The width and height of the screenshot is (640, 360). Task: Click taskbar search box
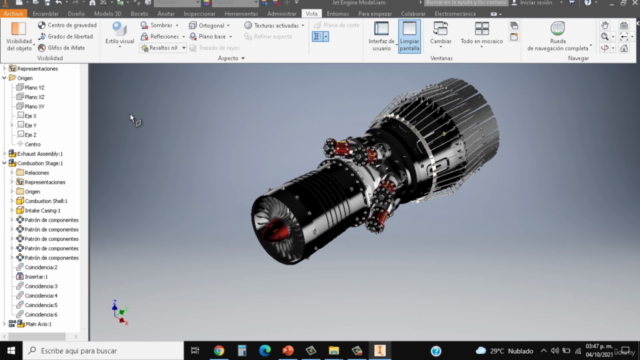tap(103, 351)
